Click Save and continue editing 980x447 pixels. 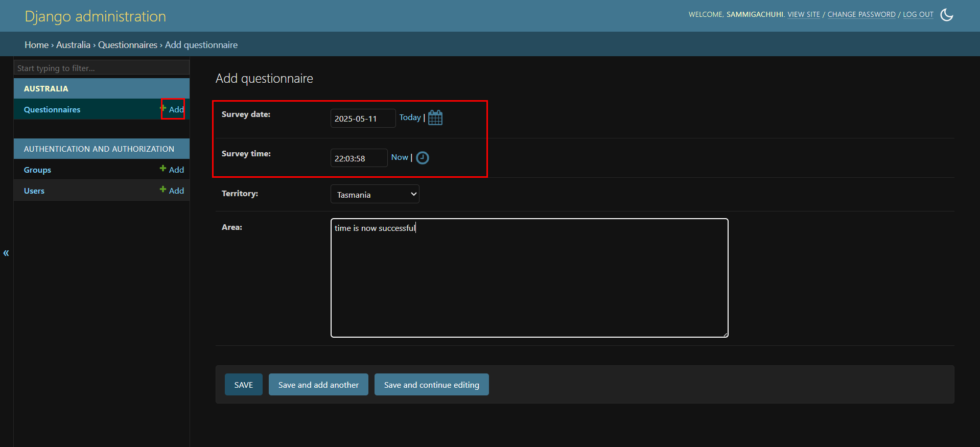click(431, 385)
